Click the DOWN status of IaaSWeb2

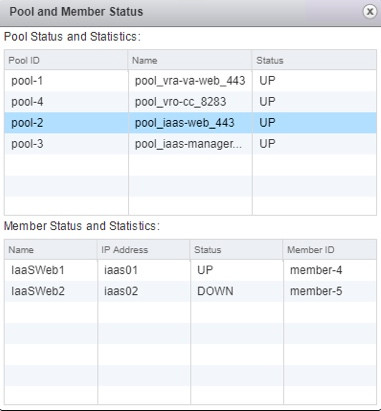pyautogui.click(x=215, y=291)
